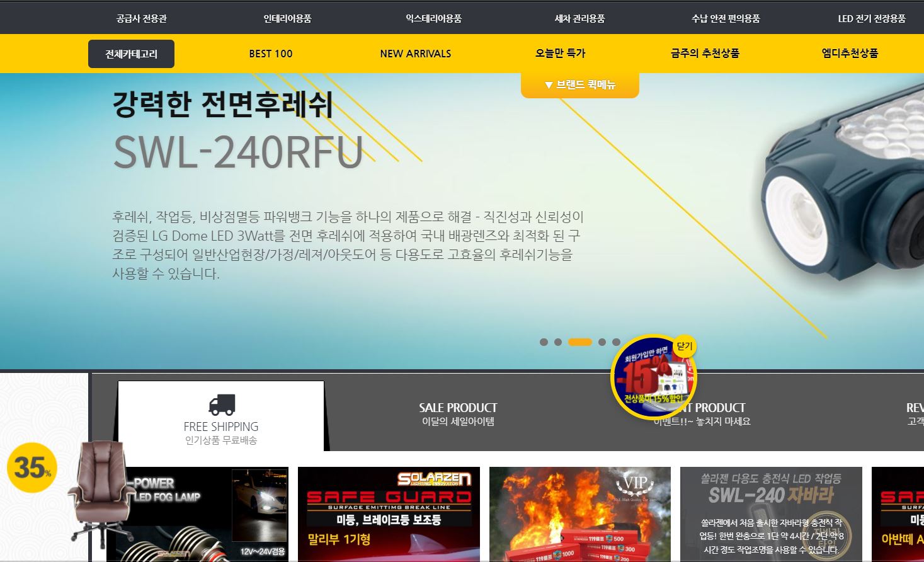
Task: Open the 세차 관리용품 category
Action: (x=579, y=19)
